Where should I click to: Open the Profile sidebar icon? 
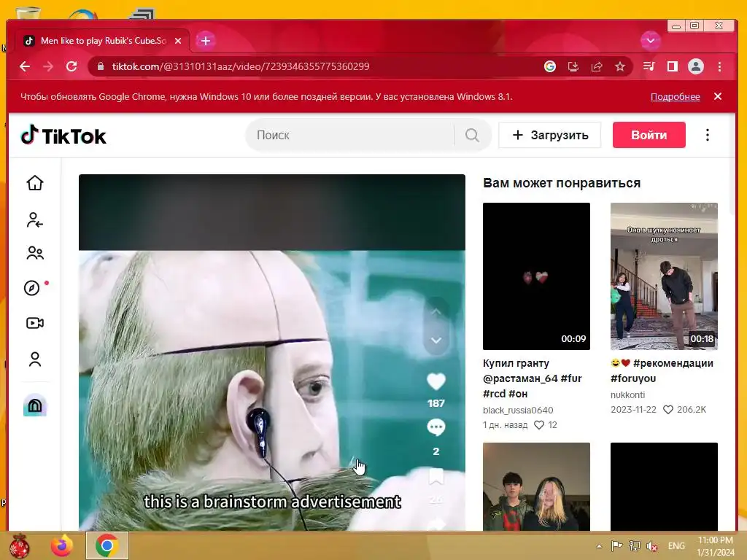tap(35, 359)
